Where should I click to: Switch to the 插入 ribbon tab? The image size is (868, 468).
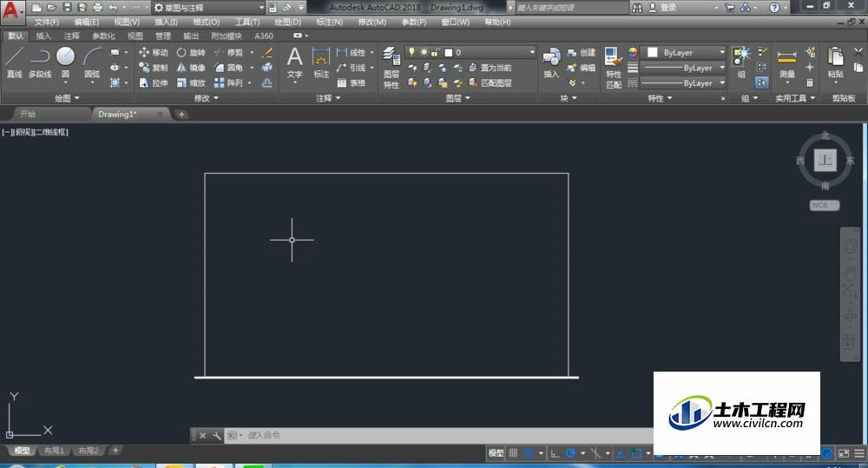[x=43, y=36]
